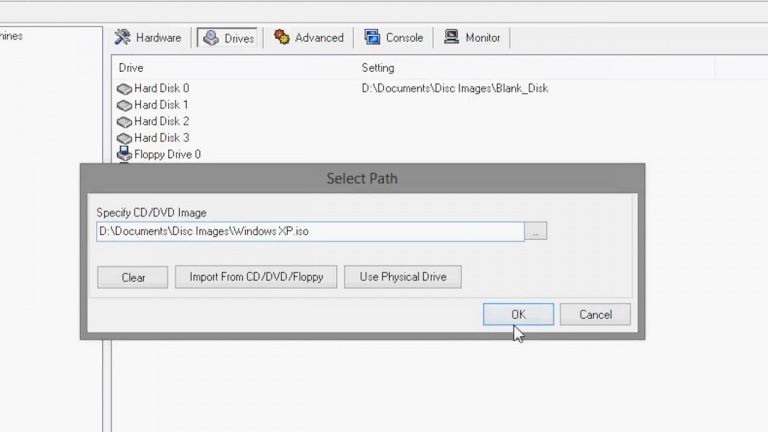
Task: Click the Hard Disk 3 drive icon
Action: [x=124, y=138]
